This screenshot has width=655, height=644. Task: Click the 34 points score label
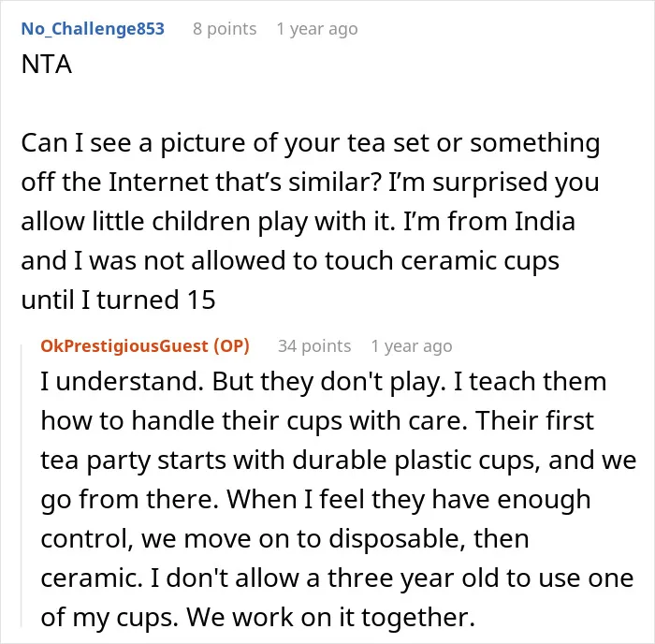(314, 346)
